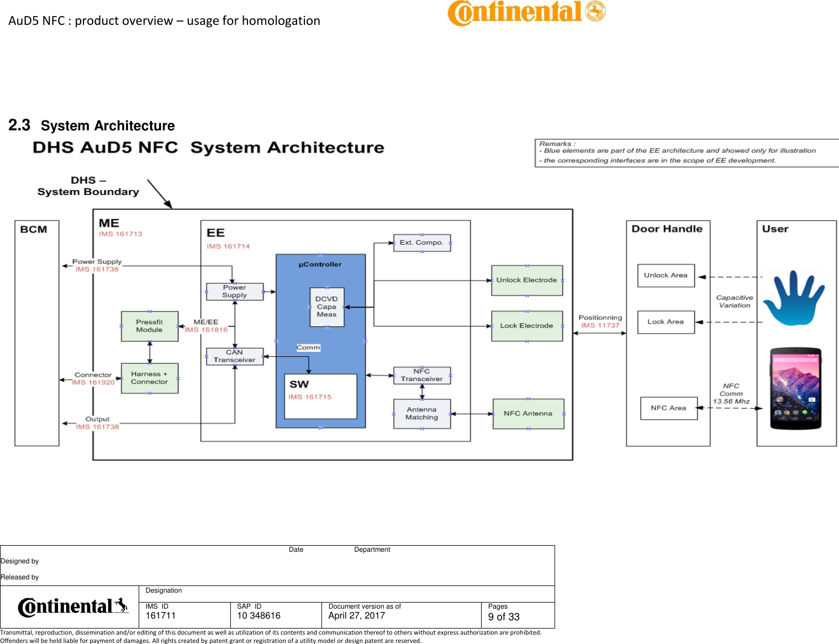839x644 pixels.
Task: Click the orange Continental logo at top
Action: pyautogui.click(x=526, y=13)
